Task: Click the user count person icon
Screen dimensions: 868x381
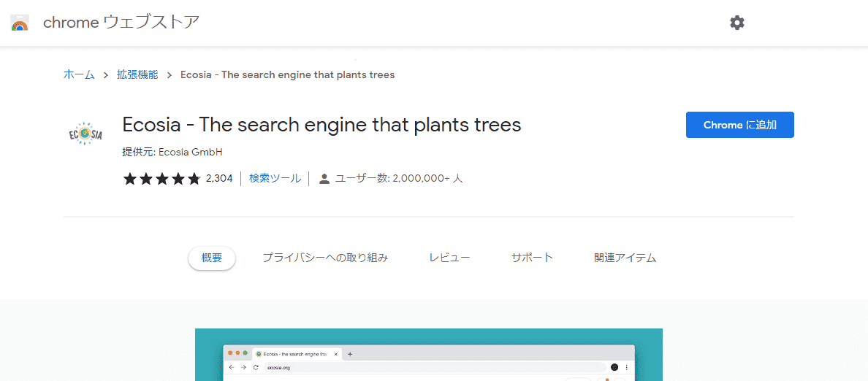Action: pos(324,179)
